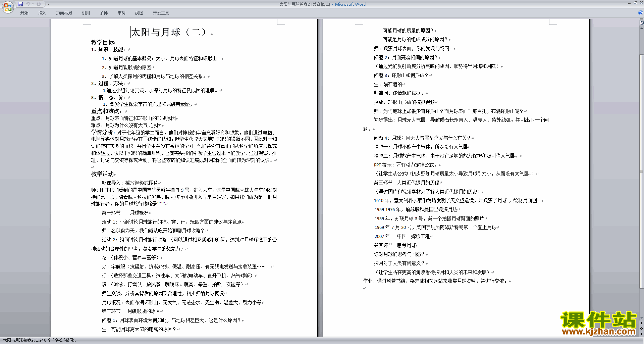Click the split-window handle above the vertical scrollbar
This screenshot has height=344, width=644.
pos(642,19)
